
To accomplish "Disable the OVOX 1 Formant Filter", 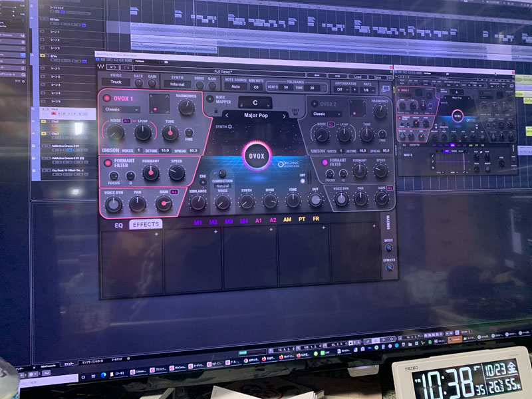I will tap(108, 163).
